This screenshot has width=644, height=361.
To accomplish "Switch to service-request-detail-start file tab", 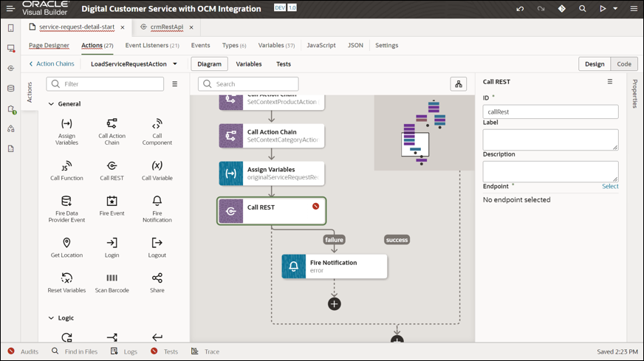I will click(76, 27).
